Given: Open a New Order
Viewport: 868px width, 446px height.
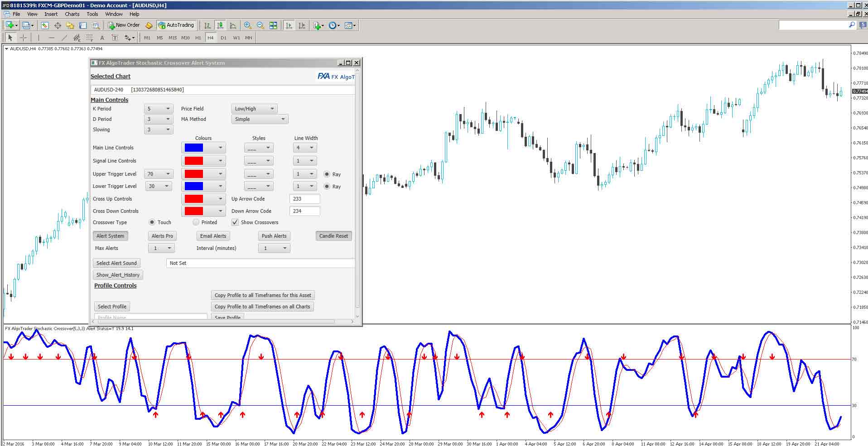Looking at the screenshot, I should coord(124,25).
